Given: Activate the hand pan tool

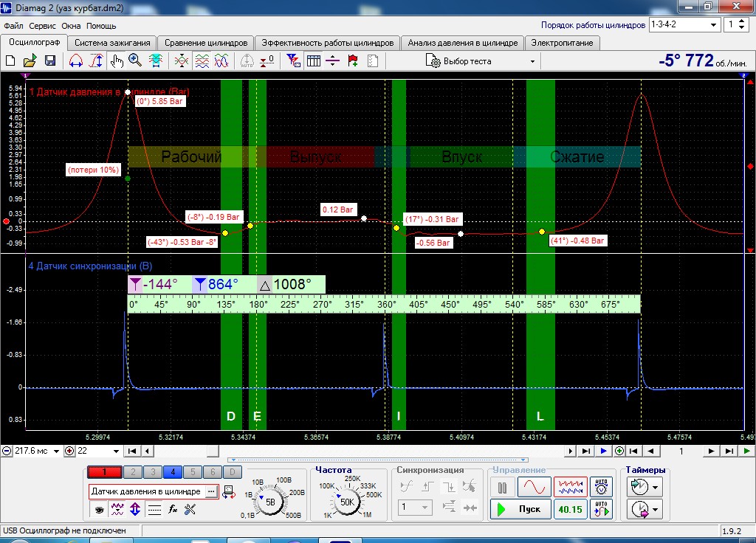Looking at the screenshot, I should (116, 60).
